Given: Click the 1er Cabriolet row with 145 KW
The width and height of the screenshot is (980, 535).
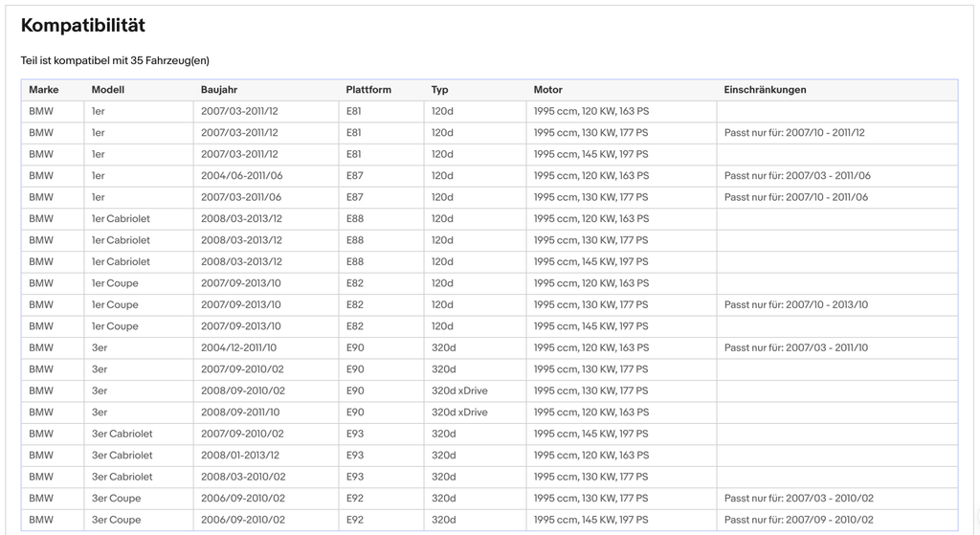Looking at the screenshot, I should [x=489, y=262].
